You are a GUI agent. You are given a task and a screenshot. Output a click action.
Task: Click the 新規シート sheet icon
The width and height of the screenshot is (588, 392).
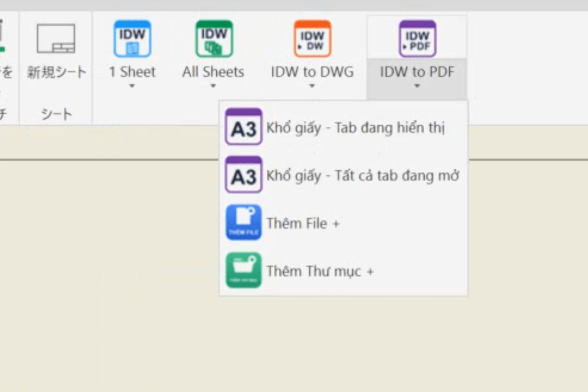pyautogui.click(x=56, y=39)
